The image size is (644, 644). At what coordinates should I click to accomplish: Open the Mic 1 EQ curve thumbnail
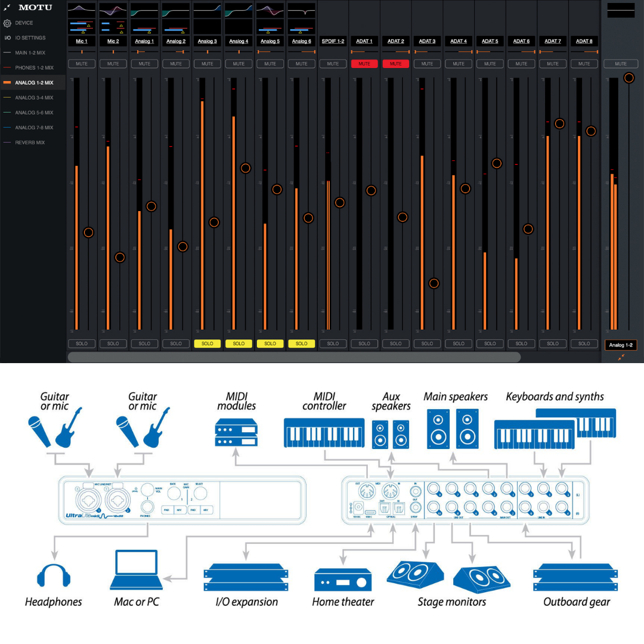(x=81, y=10)
